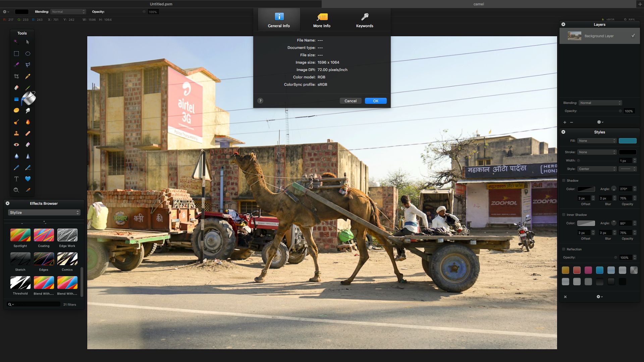Click the Cancel button
644x362 pixels.
[x=351, y=101]
